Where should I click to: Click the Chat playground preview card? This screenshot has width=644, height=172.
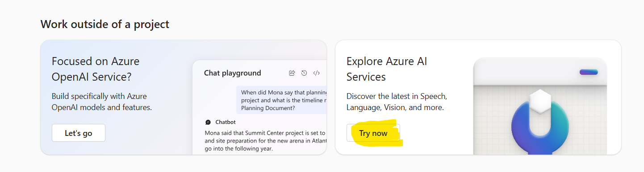pyautogui.click(x=259, y=107)
